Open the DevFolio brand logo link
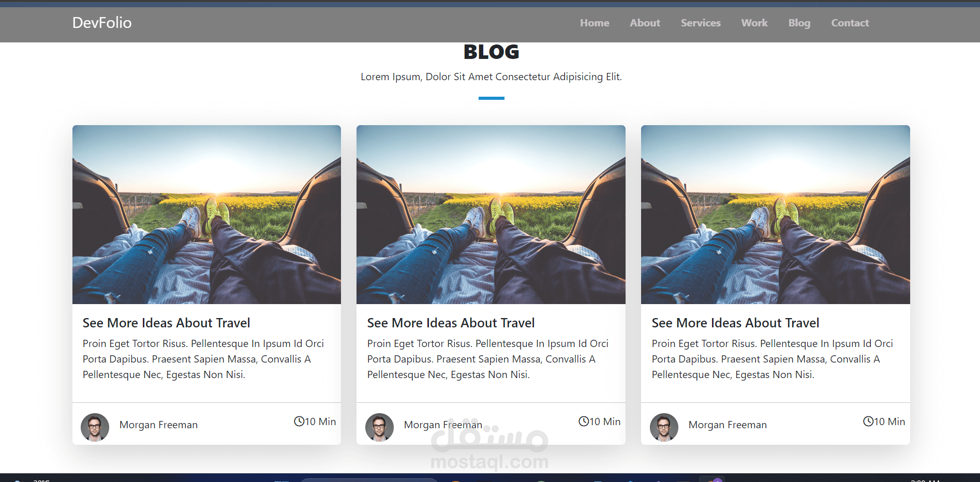 102,23
